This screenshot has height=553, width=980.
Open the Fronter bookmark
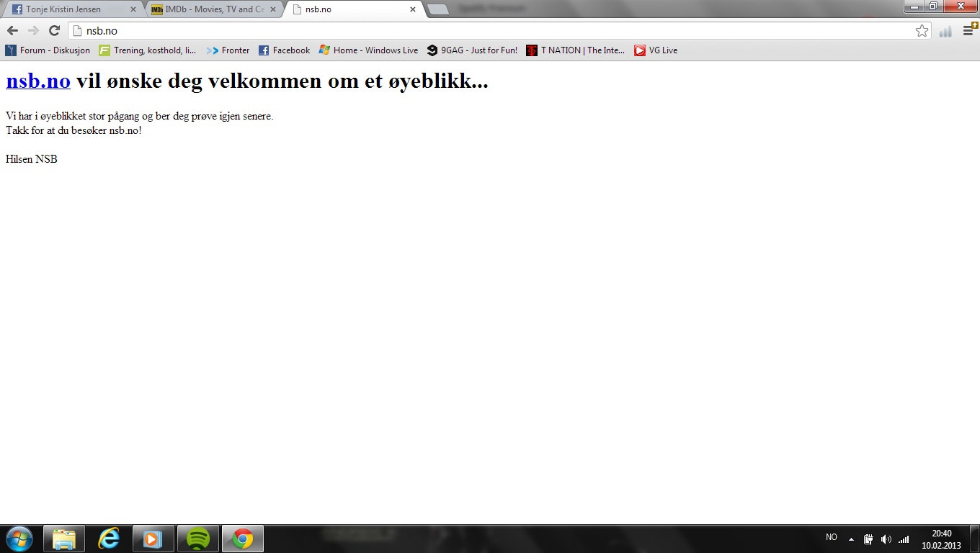[x=228, y=50]
